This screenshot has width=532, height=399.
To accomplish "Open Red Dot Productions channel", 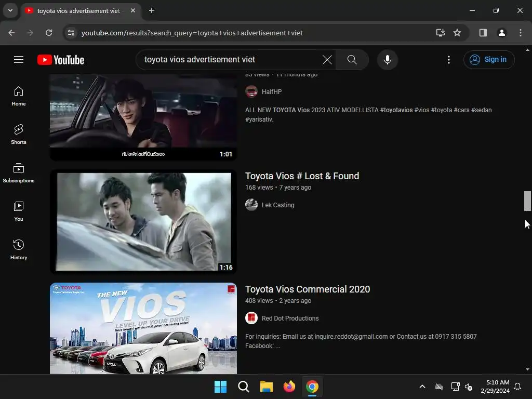I will [290, 318].
